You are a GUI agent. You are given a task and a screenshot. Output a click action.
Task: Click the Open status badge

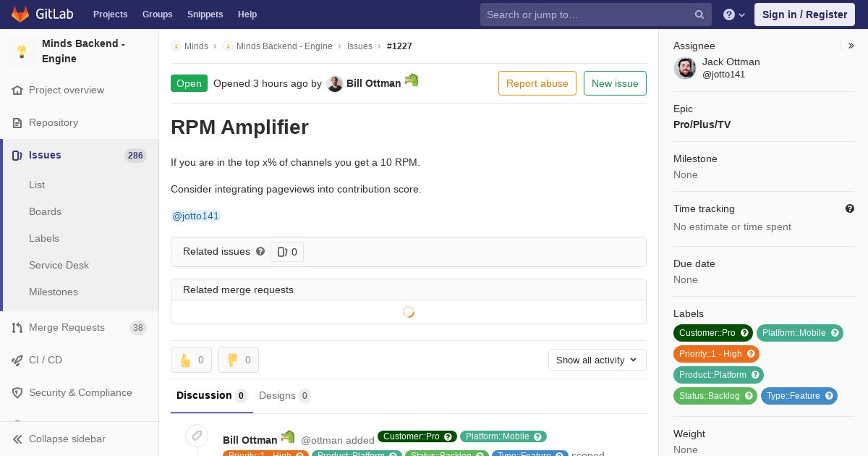click(x=189, y=83)
